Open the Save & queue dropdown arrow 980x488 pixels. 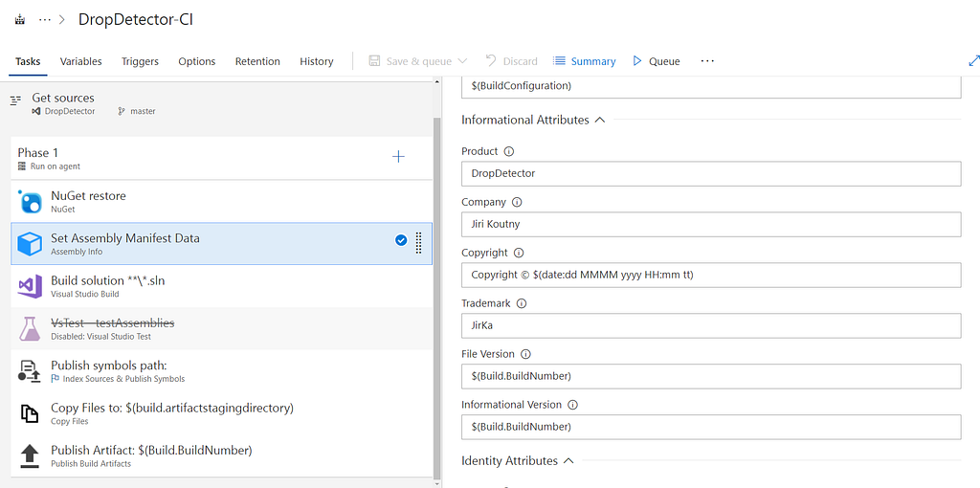[x=462, y=61]
